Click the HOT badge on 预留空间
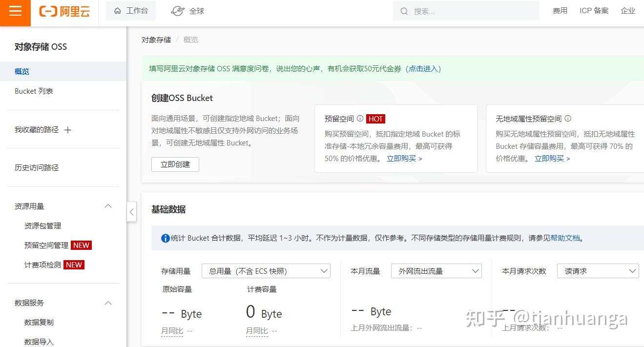 [x=375, y=118]
